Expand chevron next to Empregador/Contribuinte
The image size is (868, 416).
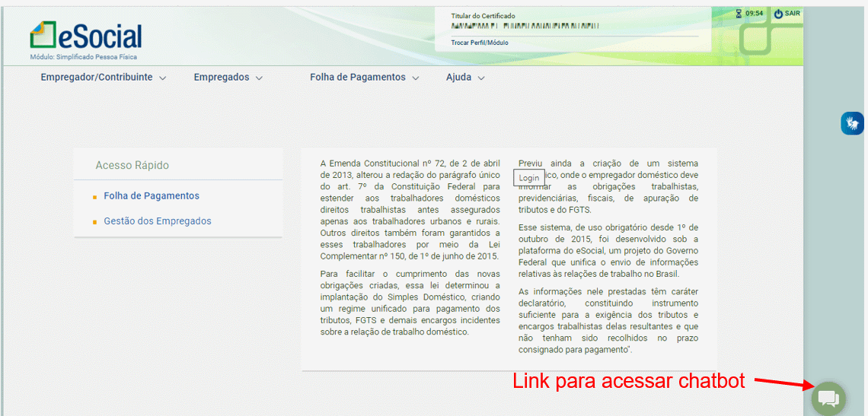point(162,78)
